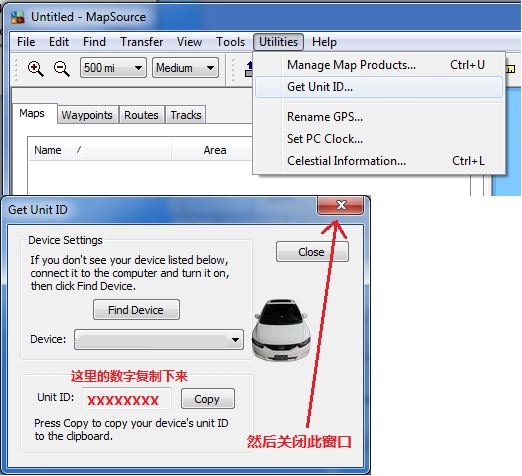The width and height of the screenshot is (522, 476).
Task: Open the Help menu
Action: point(324,42)
